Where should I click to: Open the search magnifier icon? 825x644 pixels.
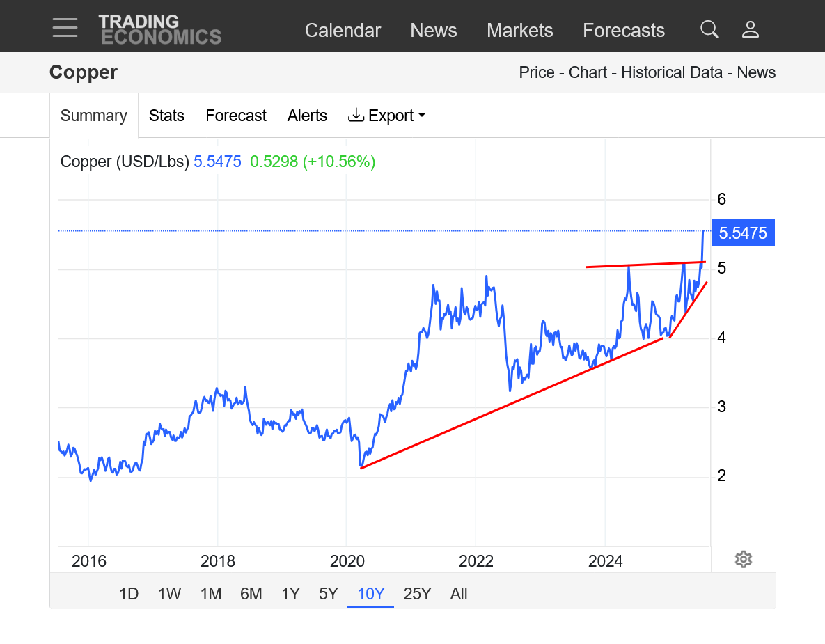point(709,29)
